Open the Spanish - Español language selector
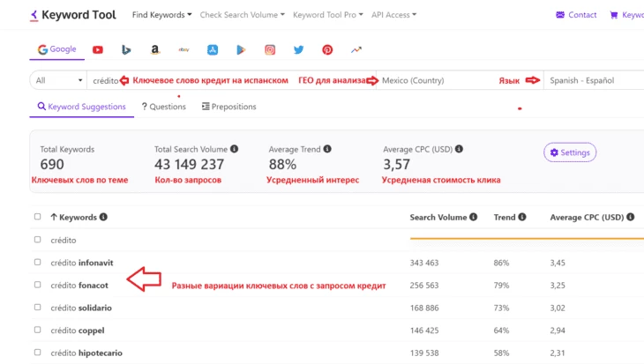Image resolution: width=644 pixels, height=364 pixels. [x=594, y=80]
